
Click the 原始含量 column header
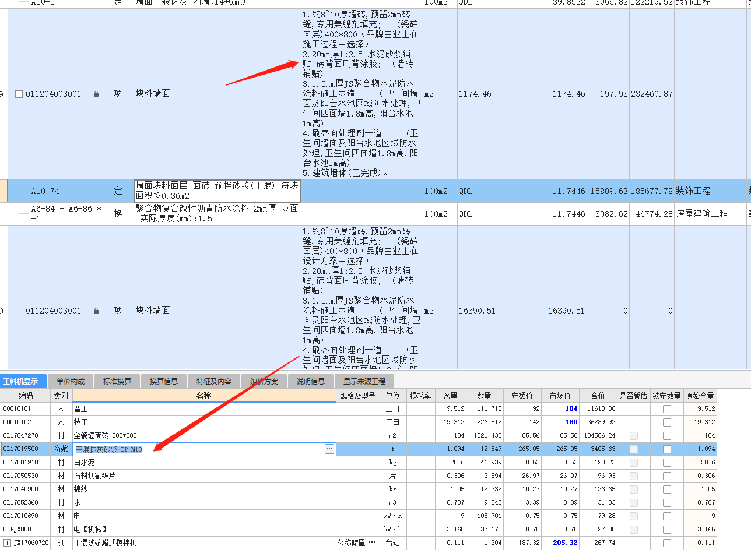coord(700,396)
